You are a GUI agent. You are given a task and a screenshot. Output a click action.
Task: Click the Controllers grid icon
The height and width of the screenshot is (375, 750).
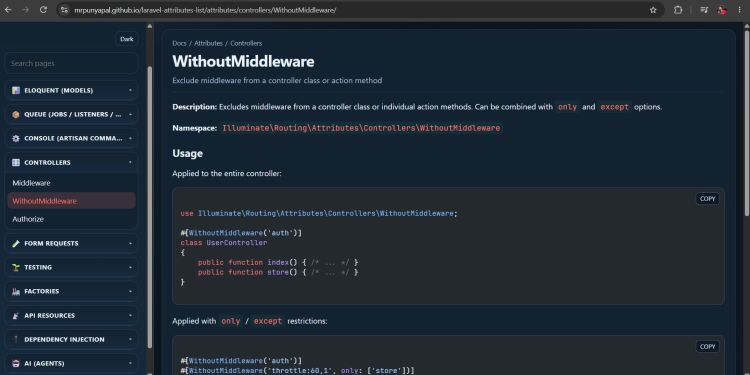16,163
